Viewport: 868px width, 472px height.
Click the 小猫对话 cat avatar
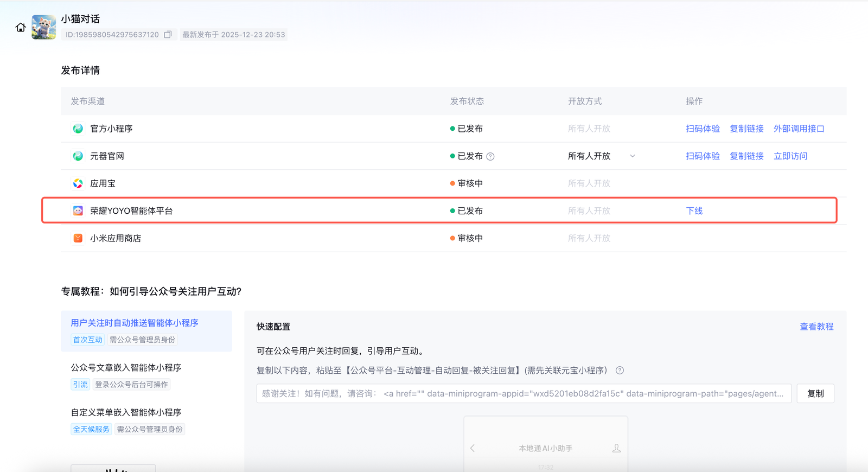tap(44, 27)
